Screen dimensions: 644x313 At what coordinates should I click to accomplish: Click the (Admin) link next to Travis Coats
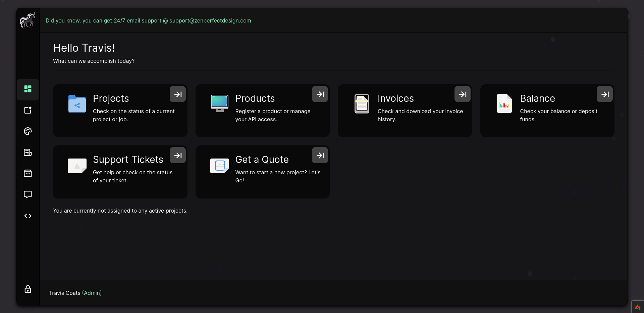tap(92, 293)
